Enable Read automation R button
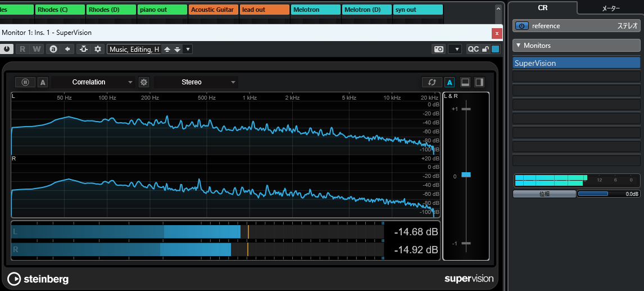Viewport: 644px width, 291px height. click(x=22, y=49)
